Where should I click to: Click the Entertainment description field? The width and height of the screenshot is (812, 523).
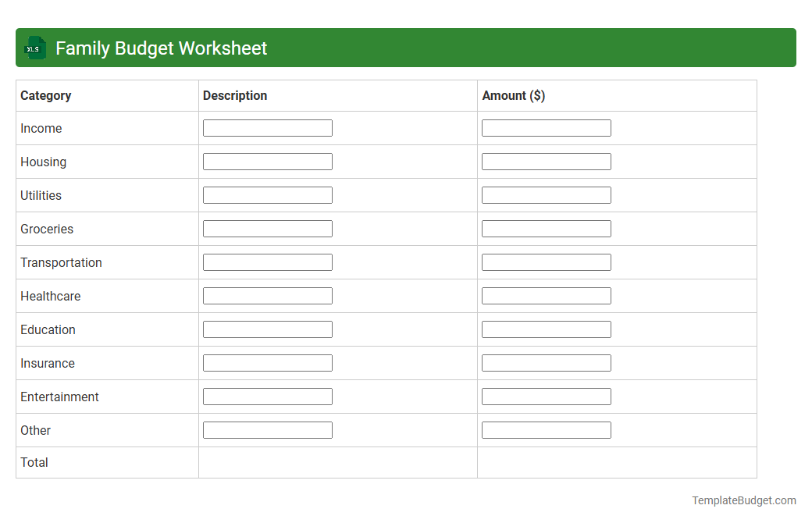[267, 396]
